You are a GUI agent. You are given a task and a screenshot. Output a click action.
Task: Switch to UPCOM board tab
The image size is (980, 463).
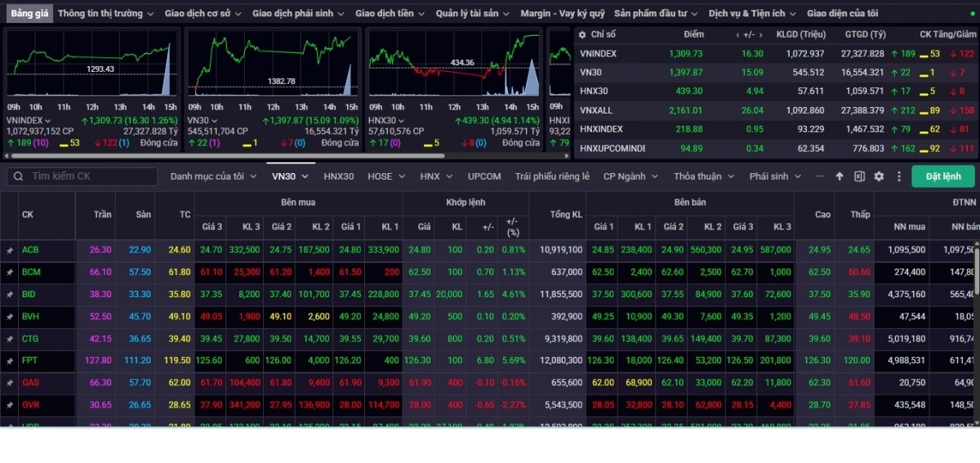click(484, 176)
